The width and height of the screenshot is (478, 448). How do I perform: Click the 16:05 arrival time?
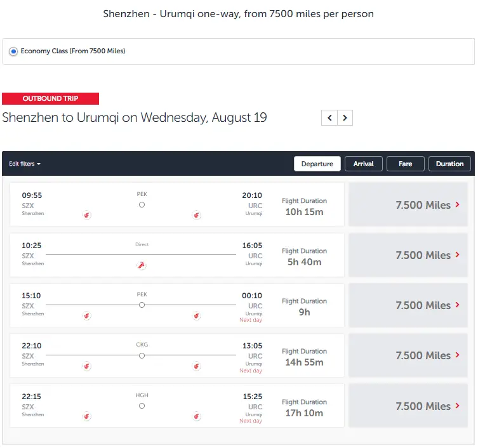click(x=252, y=246)
